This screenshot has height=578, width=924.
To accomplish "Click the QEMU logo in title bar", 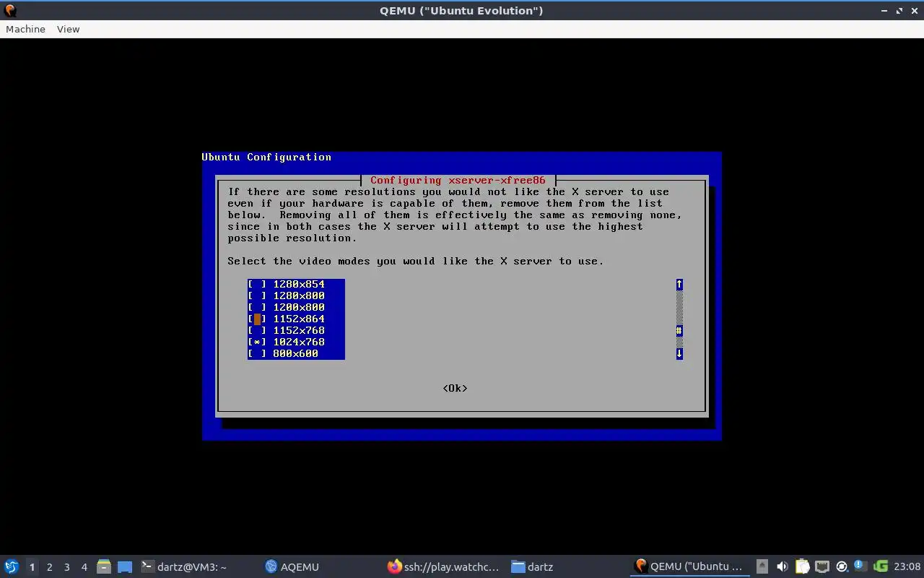I will coord(10,10).
